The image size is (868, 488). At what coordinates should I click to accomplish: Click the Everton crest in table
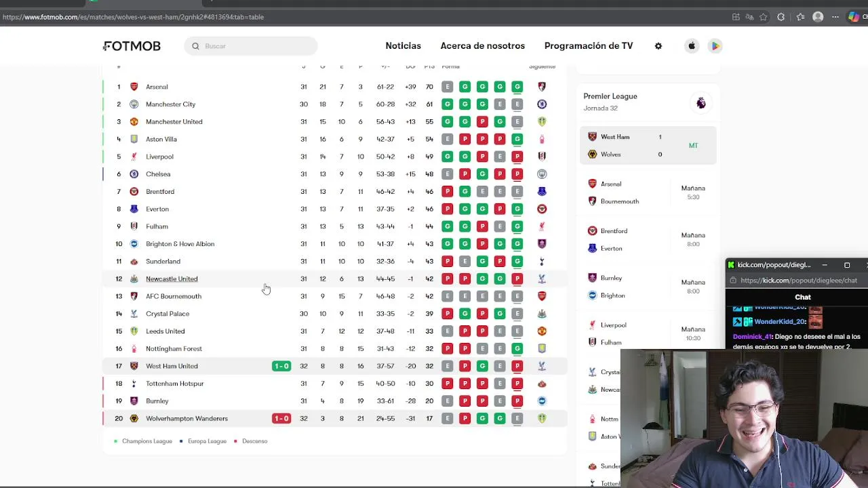click(134, 209)
